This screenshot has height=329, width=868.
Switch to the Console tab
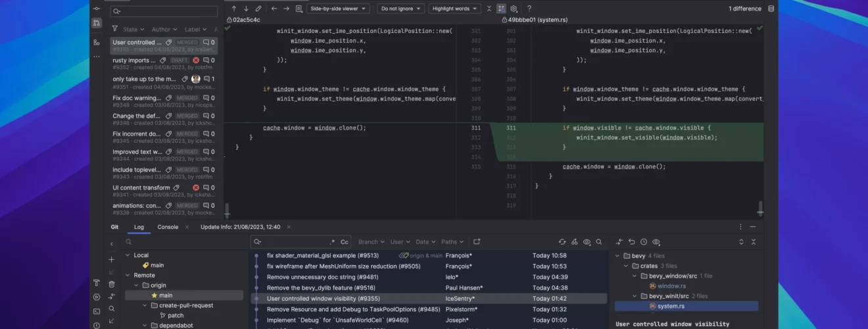point(168,227)
